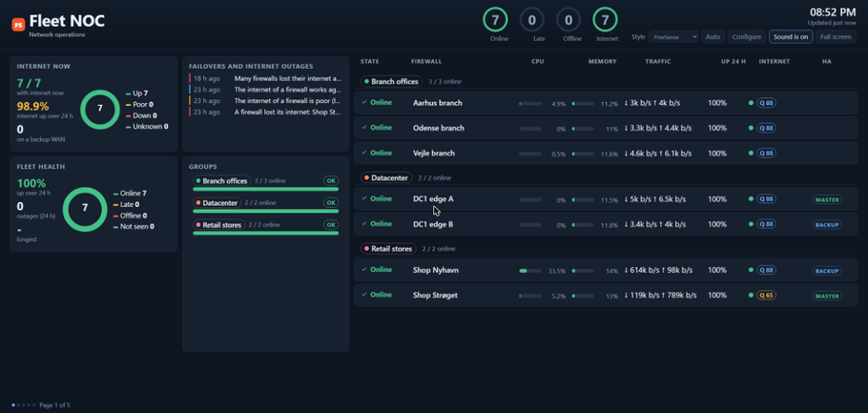Select Branch offices in Groups panel

tap(222, 181)
